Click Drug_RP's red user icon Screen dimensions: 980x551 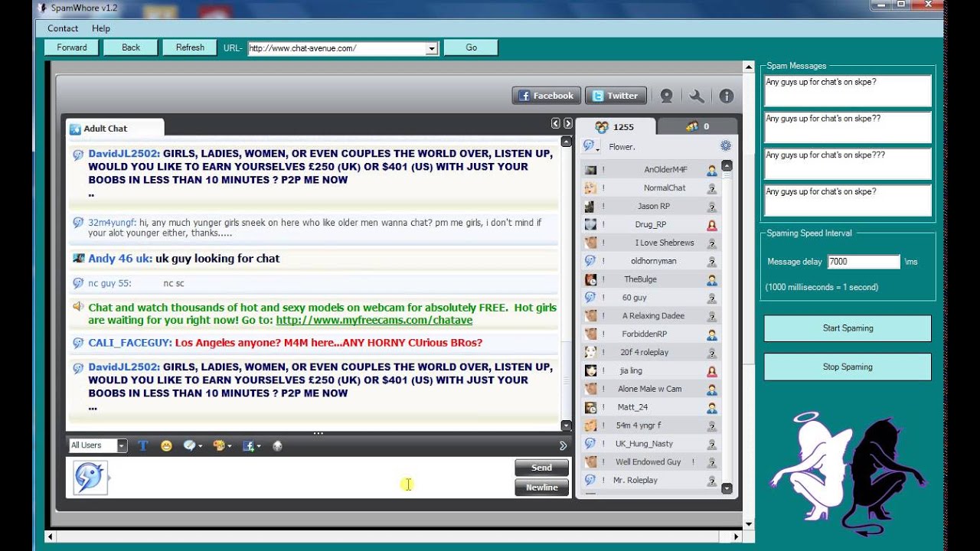click(712, 225)
